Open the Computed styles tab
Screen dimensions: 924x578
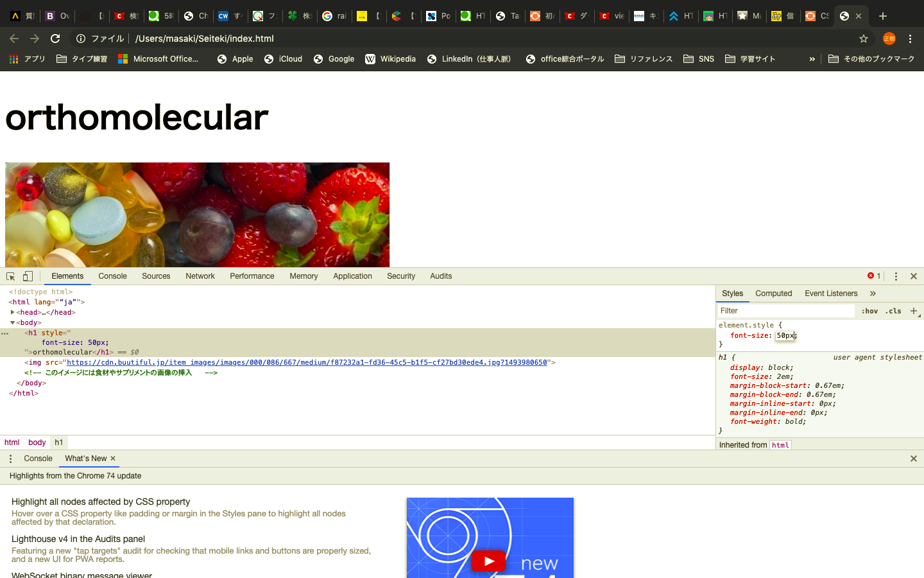pyautogui.click(x=773, y=293)
